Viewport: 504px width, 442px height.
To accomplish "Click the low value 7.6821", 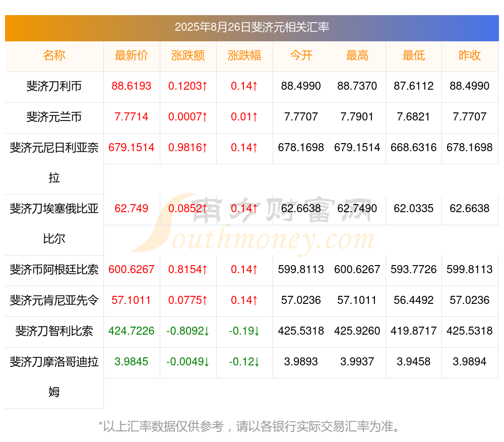I will pyautogui.click(x=414, y=117).
